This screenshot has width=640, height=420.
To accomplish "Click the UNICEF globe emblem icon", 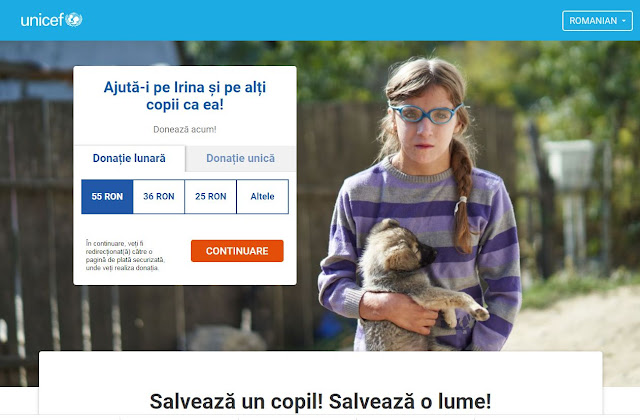I will 74,19.
